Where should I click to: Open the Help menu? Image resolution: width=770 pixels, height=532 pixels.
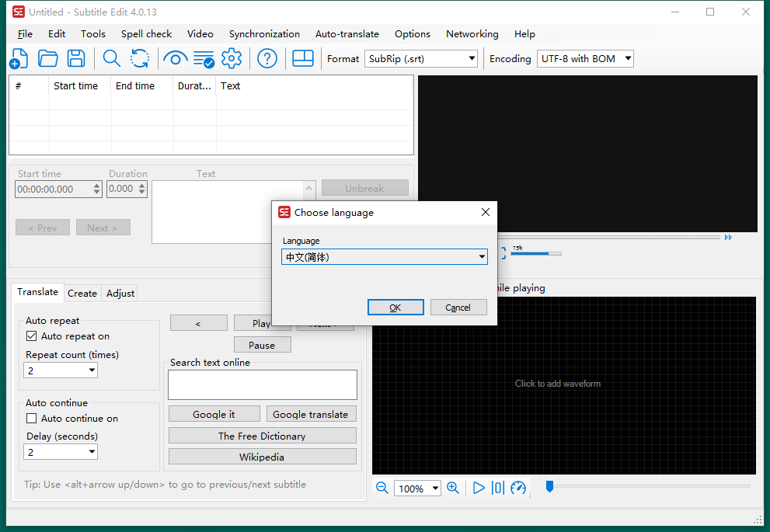(524, 34)
